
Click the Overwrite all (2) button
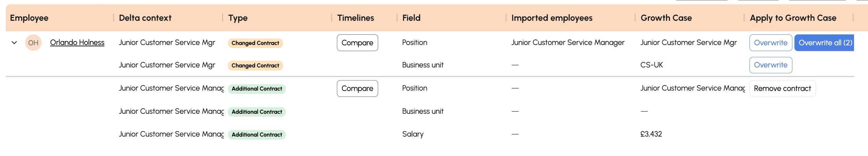824,43
